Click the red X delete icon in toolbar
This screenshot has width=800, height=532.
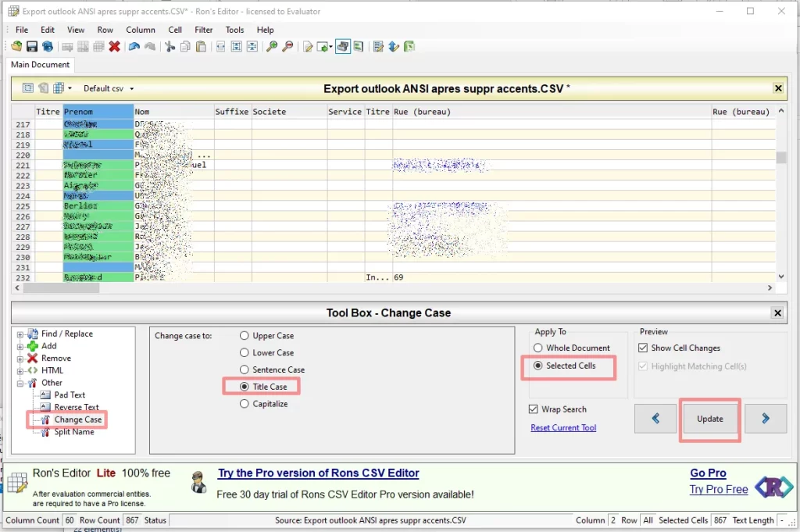(x=114, y=46)
